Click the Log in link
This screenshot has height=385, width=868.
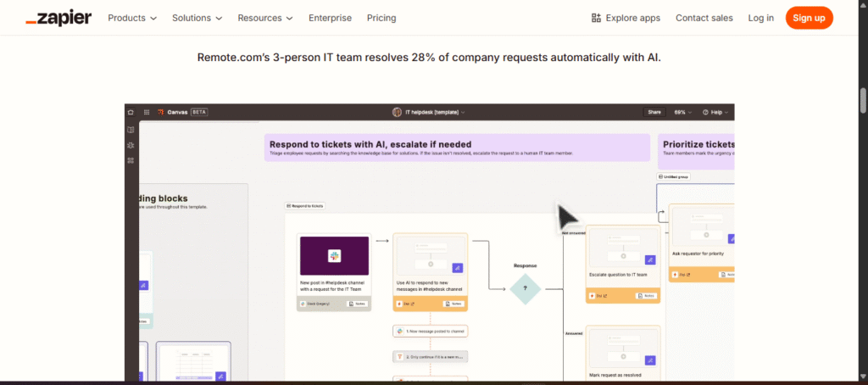760,18
